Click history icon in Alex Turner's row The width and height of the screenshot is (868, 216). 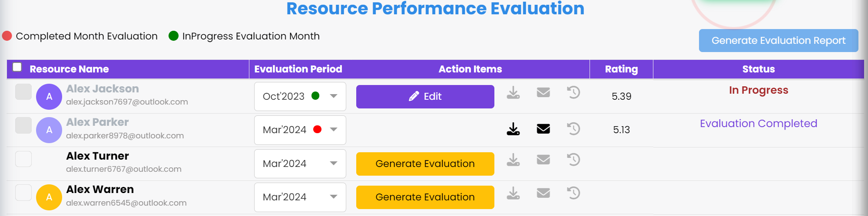pyautogui.click(x=573, y=160)
